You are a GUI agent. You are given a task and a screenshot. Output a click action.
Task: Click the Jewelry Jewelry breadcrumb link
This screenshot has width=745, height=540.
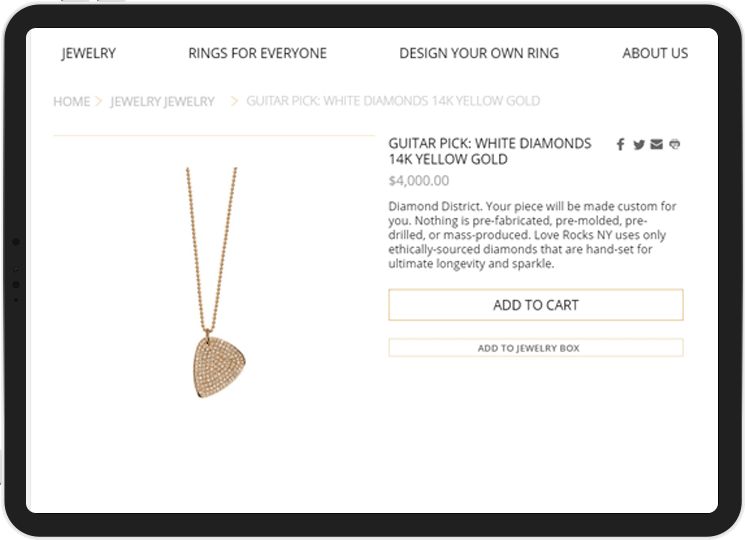tap(162, 101)
